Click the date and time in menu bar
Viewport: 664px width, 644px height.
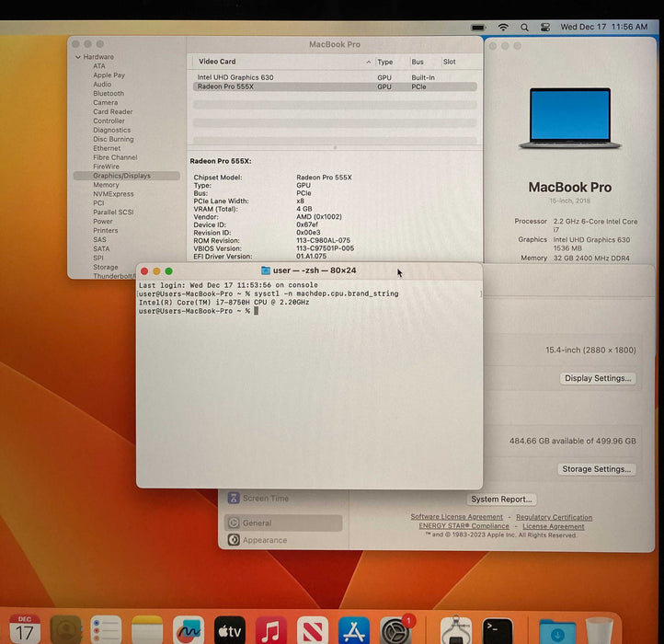(x=604, y=27)
